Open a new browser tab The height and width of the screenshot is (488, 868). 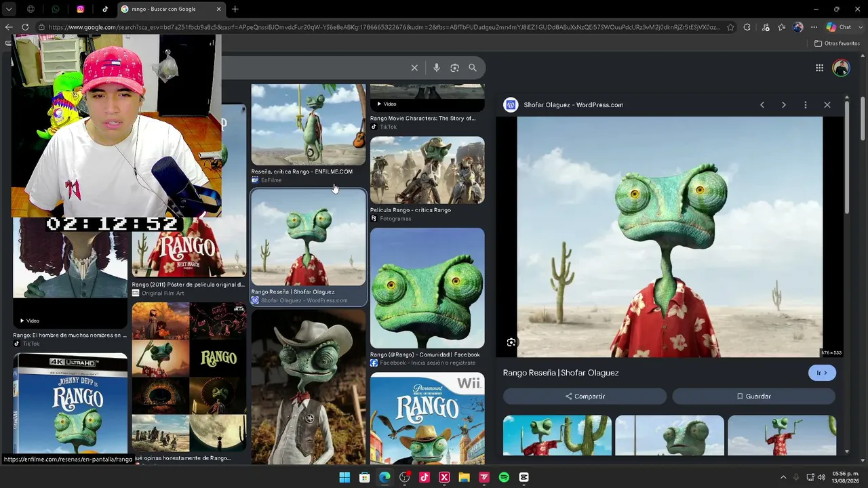235,9
